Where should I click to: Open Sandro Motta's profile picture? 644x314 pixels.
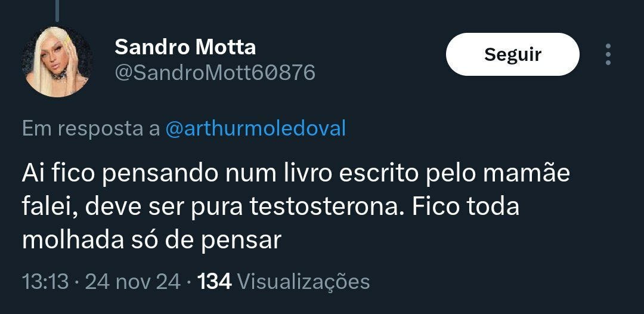click(x=57, y=61)
